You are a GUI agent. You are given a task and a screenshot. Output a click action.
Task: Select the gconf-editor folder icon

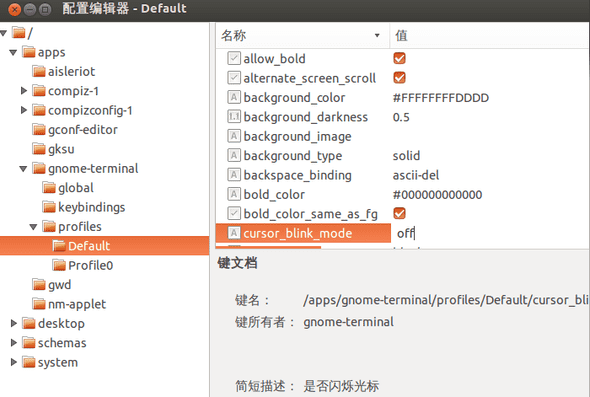[39, 129]
